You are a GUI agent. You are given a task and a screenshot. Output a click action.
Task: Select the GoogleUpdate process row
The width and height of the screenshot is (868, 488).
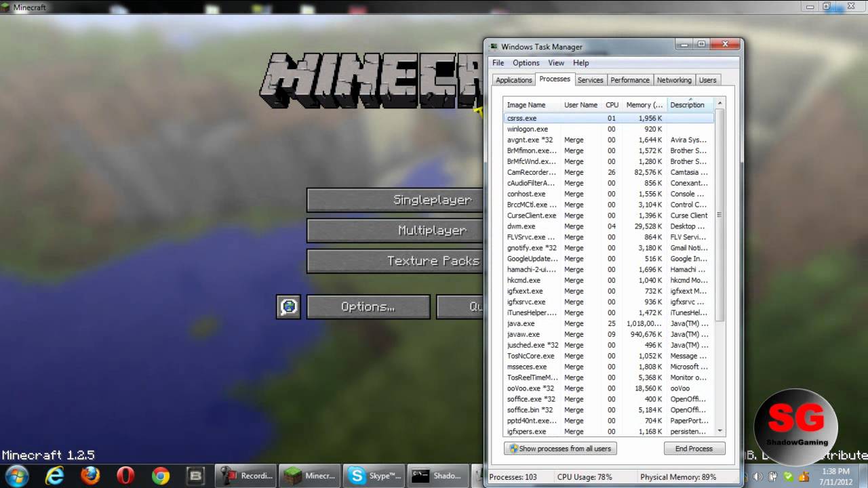[x=609, y=259]
